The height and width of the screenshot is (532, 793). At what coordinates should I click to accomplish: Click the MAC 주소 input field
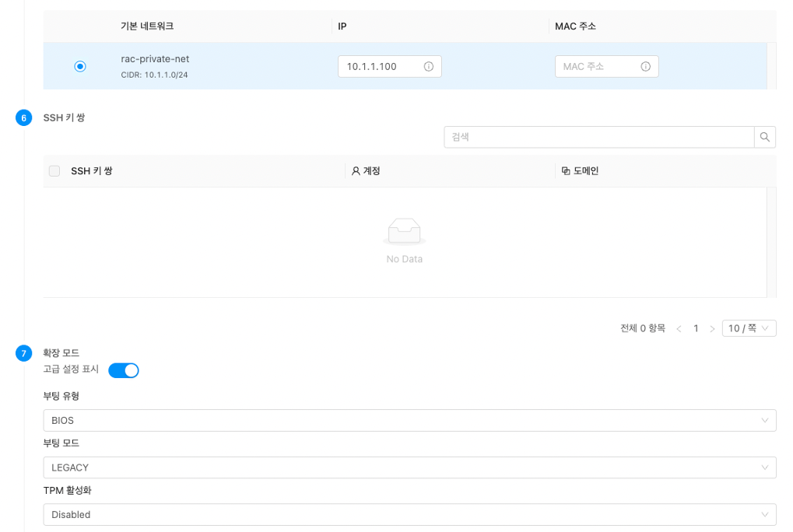596,67
